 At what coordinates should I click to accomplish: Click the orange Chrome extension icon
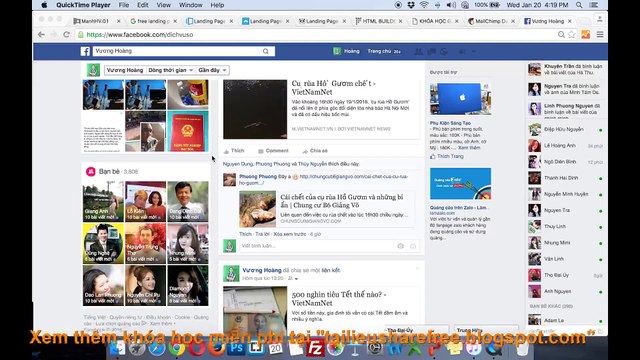[586, 35]
